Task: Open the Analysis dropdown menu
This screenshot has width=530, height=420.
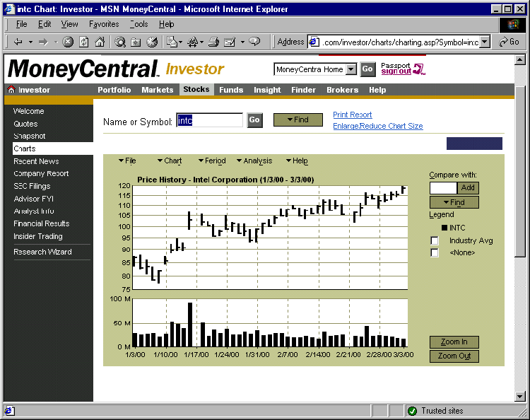Action: (x=254, y=161)
